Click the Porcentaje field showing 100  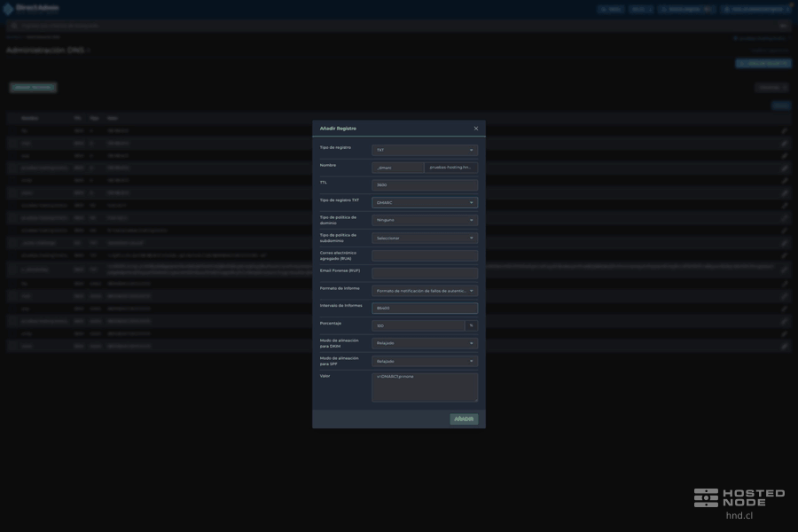[x=418, y=325]
